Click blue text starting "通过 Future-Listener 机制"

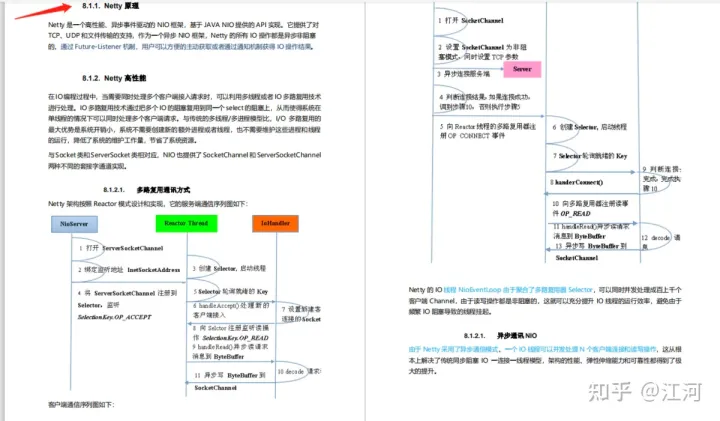click(186, 46)
